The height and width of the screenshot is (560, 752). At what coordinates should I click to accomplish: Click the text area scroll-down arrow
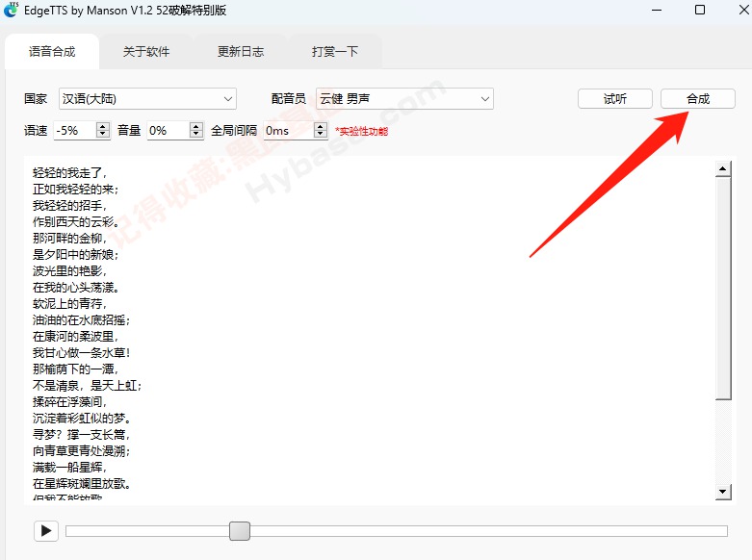pos(723,492)
